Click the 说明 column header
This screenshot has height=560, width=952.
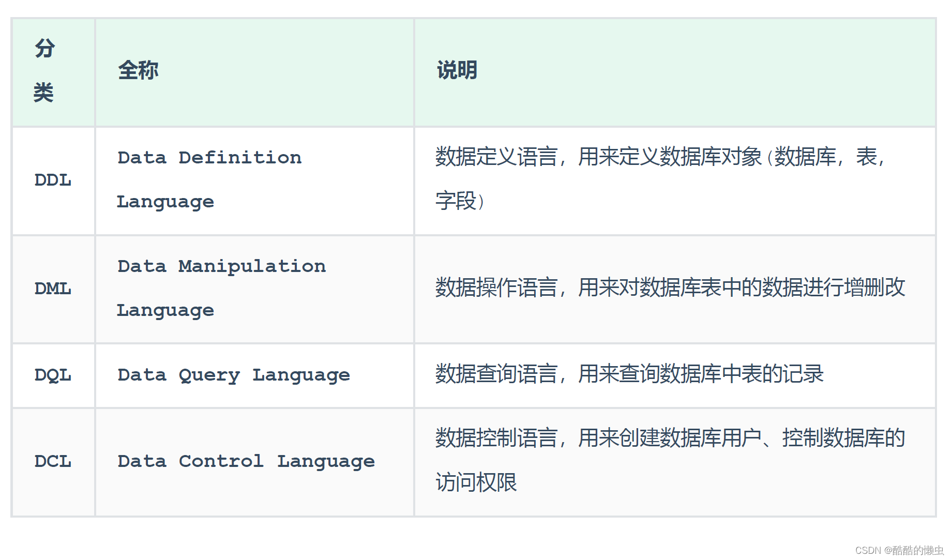click(x=675, y=72)
